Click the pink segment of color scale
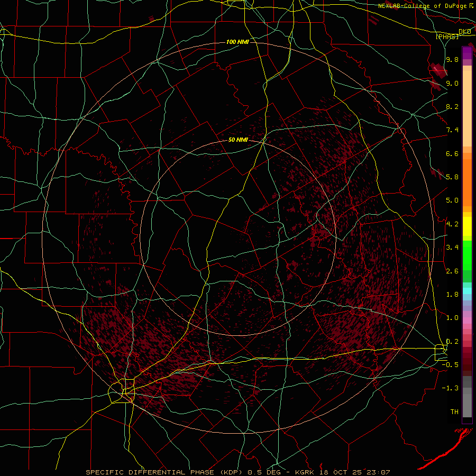 pos(467,321)
